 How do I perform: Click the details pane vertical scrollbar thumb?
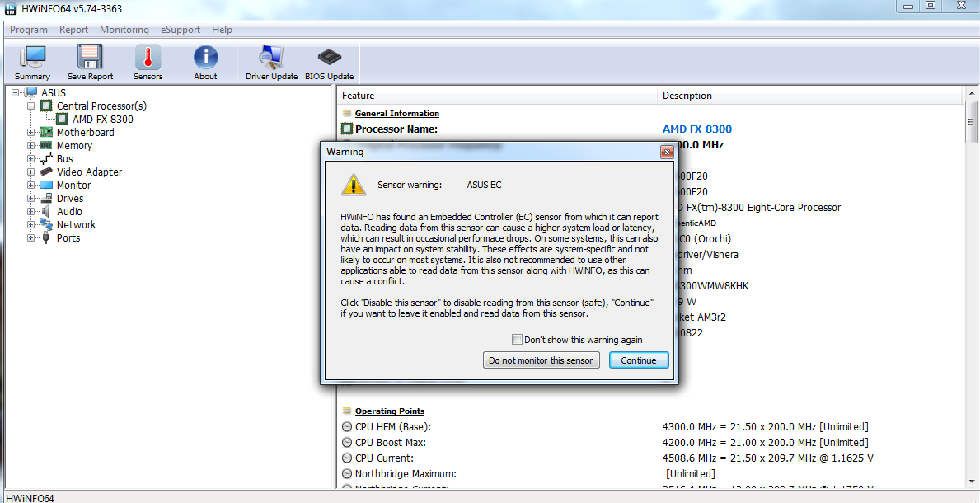(971, 122)
